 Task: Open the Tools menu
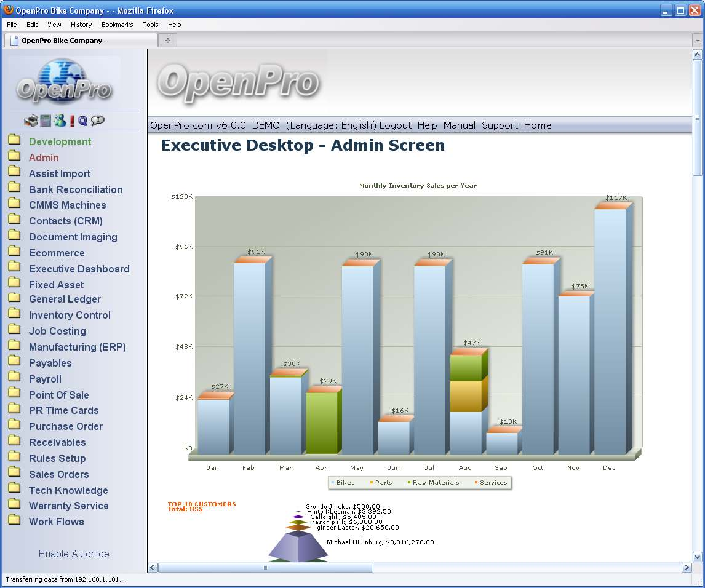tap(151, 25)
